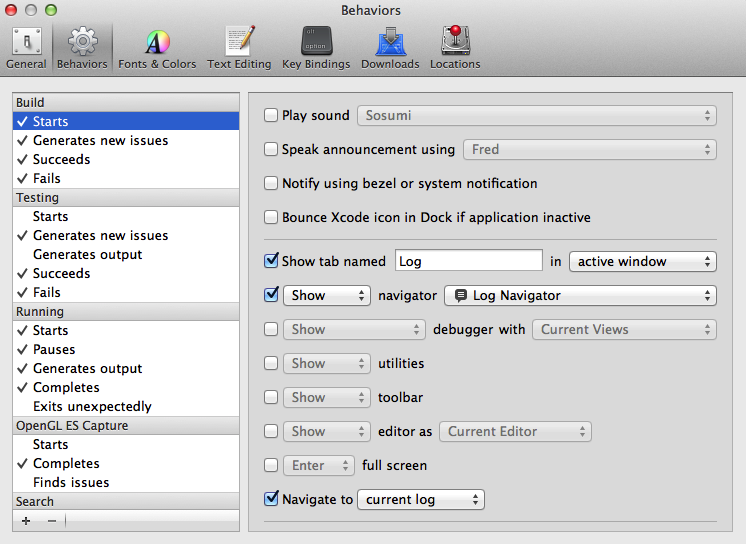Toggle Notify using bezel or system notification

pos(271,184)
